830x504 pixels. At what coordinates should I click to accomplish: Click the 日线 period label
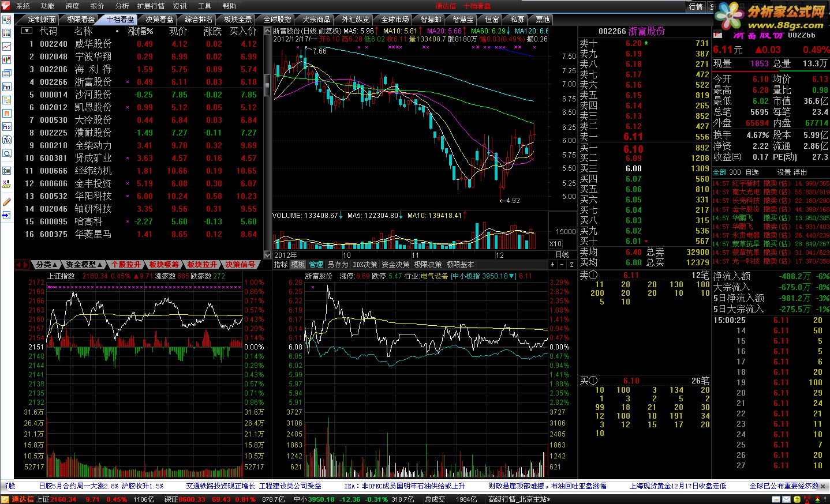[562, 255]
